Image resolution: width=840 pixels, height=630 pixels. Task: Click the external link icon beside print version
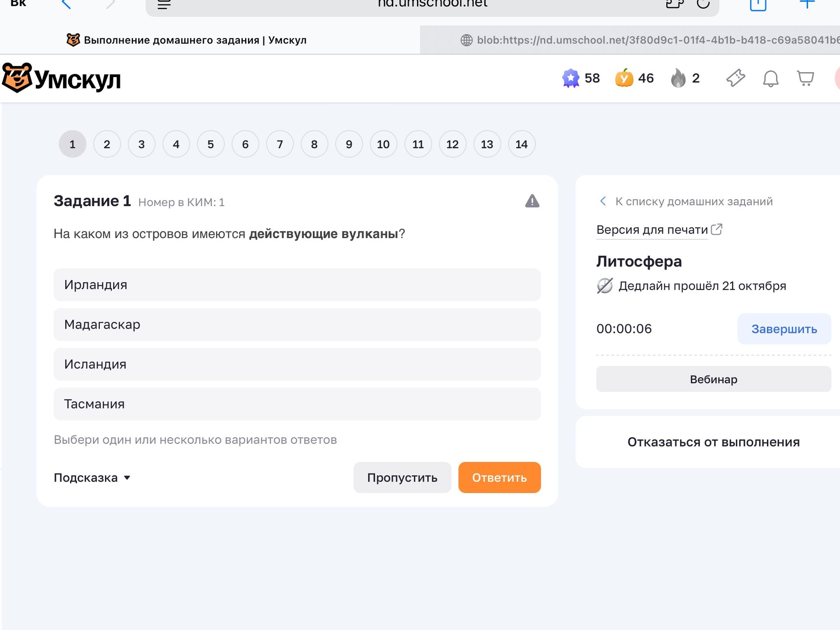[x=717, y=229]
